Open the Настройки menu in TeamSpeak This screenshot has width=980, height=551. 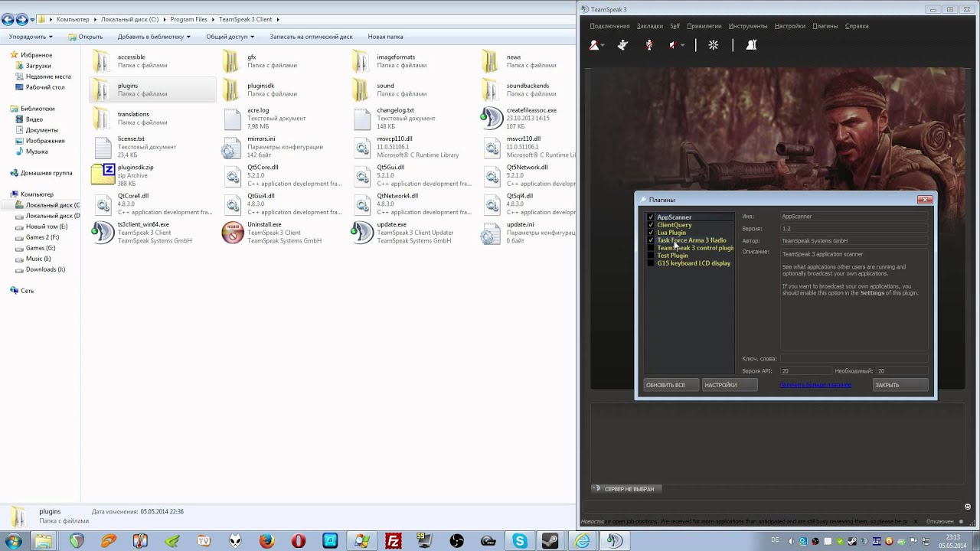(789, 26)
